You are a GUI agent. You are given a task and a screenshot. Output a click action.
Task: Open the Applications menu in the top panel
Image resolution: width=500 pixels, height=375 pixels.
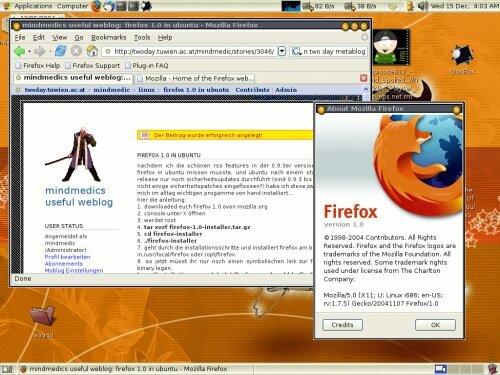tap(33, 6)
